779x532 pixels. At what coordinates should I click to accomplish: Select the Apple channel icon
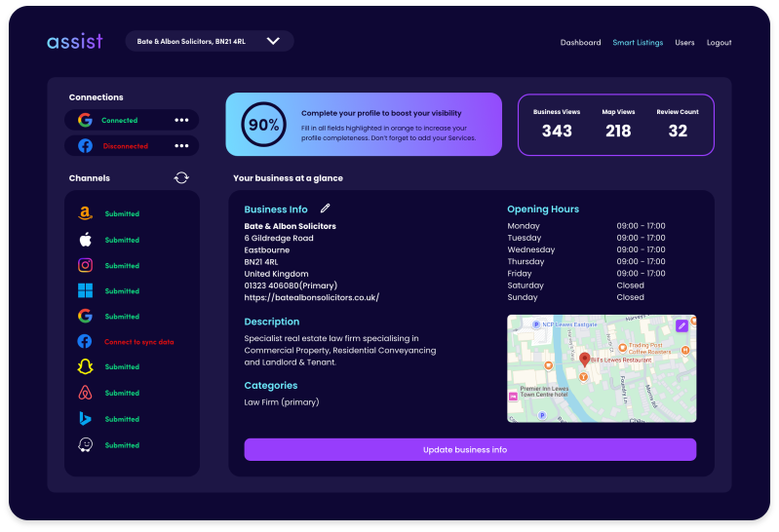(x=86, y=240)
